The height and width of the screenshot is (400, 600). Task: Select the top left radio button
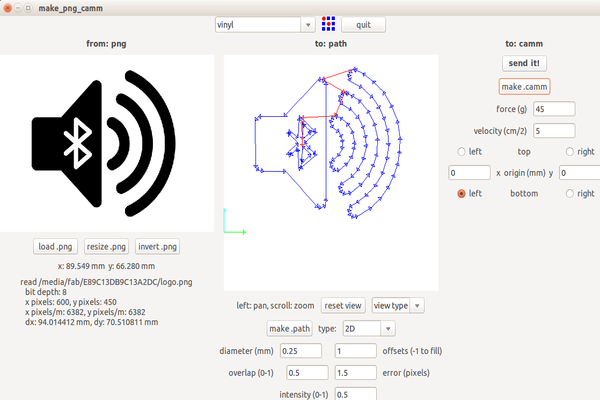pos(461,152)
